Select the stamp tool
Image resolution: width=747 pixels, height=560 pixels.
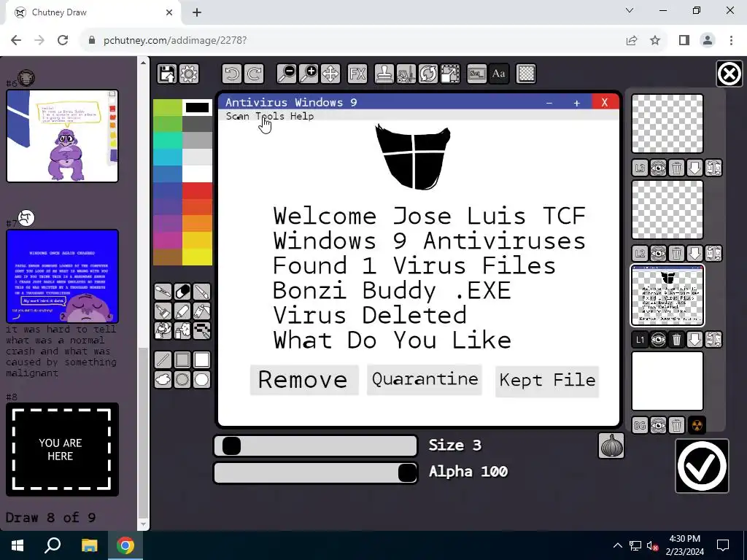(384, 74)
